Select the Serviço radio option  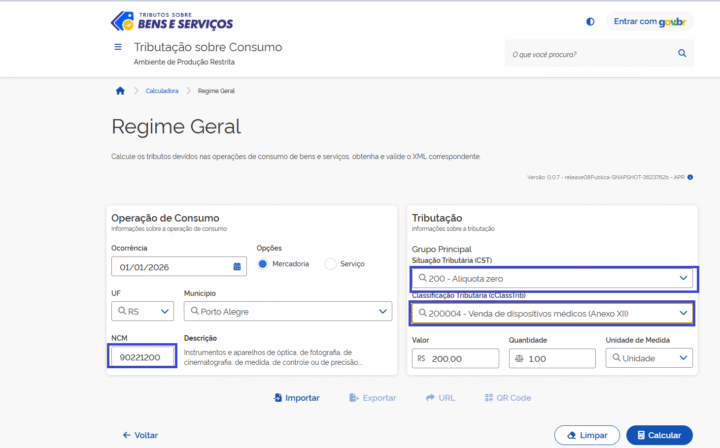331,264
